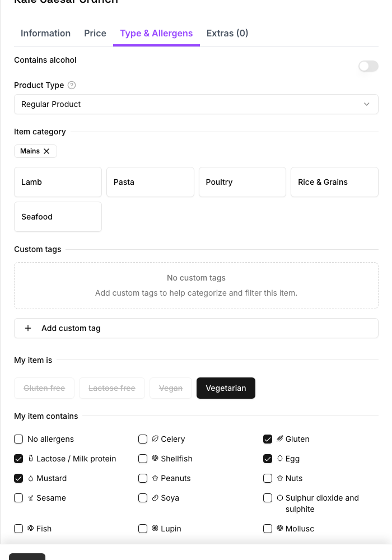This screenshot has height=560, width=392.
Task: Click the Gluten wheat icon
Action: click(280, 438)
